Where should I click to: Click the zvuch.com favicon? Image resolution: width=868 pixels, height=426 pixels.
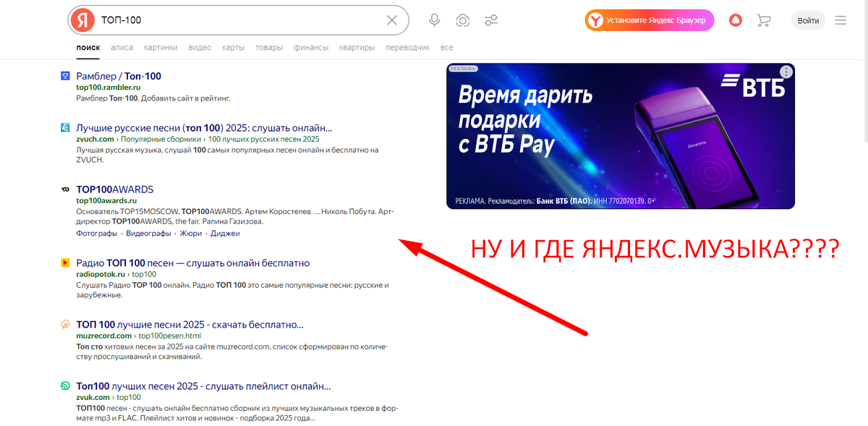coord(67,127)
